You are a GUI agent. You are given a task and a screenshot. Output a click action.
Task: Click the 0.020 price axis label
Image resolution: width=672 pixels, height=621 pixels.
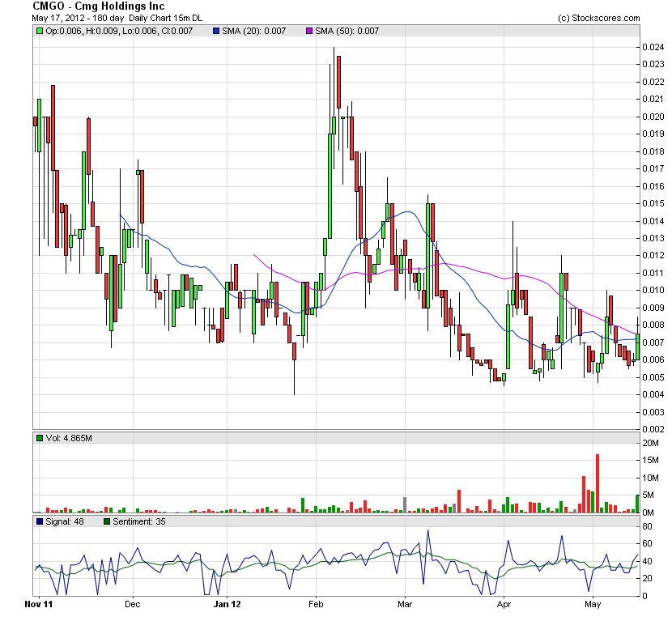653,117
